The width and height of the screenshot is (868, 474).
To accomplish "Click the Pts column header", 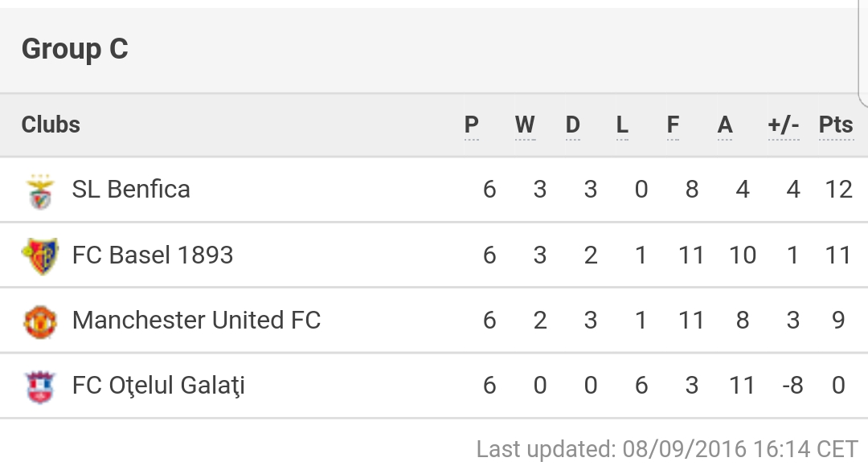I will (836, 125).
